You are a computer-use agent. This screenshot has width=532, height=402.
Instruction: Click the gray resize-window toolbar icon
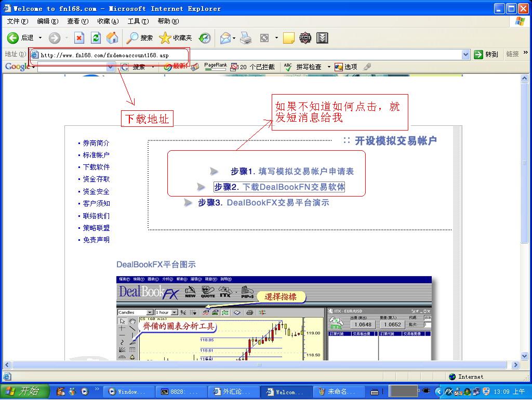(264, 37)
